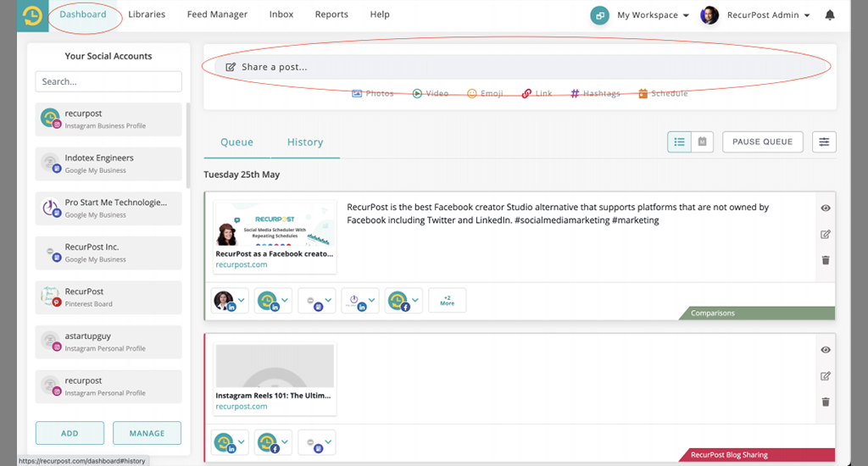This screenshot has height=466, width=868.
Task: Open the RecurPost Facebook creator thumbnail
Action: click(x=275, y=225)
